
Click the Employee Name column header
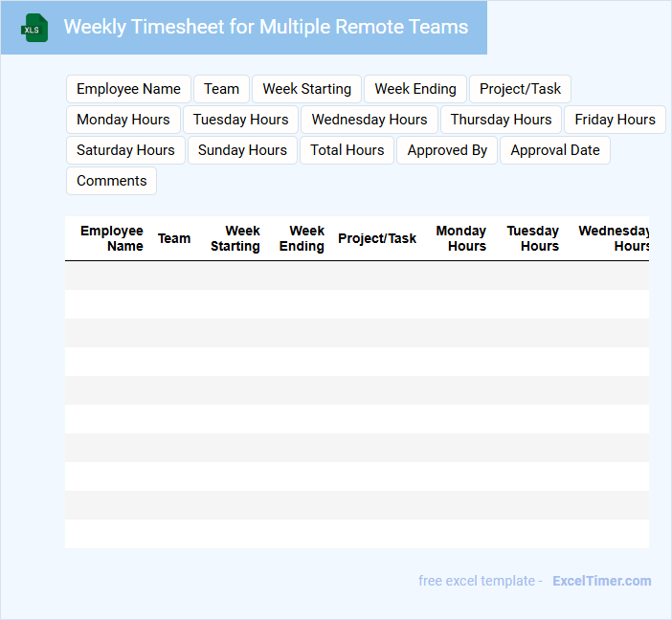[111, 238]
